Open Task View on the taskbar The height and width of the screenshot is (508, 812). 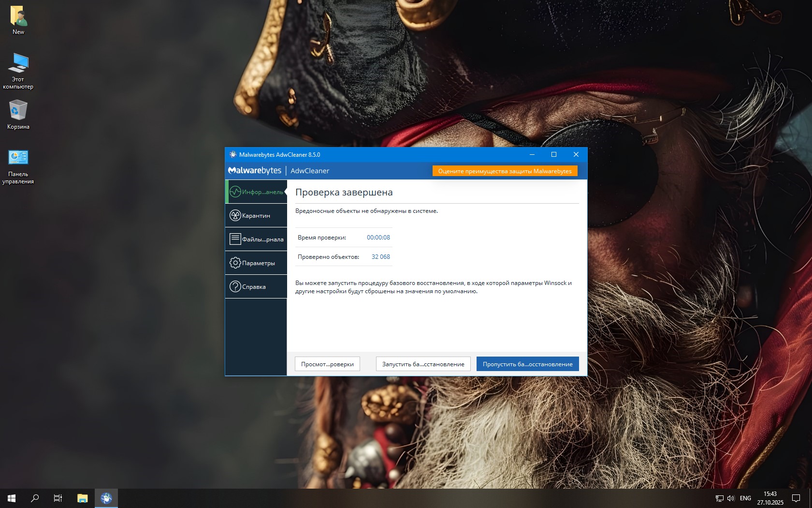[58, 498]
